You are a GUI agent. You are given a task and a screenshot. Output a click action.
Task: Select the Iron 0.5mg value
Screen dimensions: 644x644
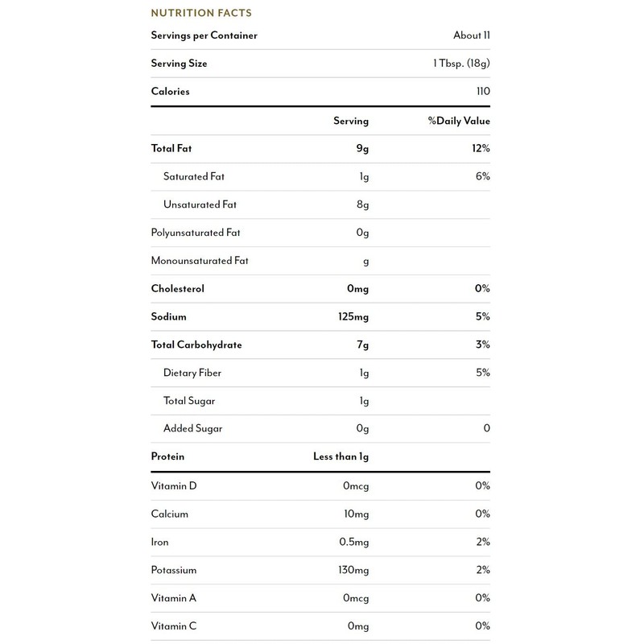point(354,542)
